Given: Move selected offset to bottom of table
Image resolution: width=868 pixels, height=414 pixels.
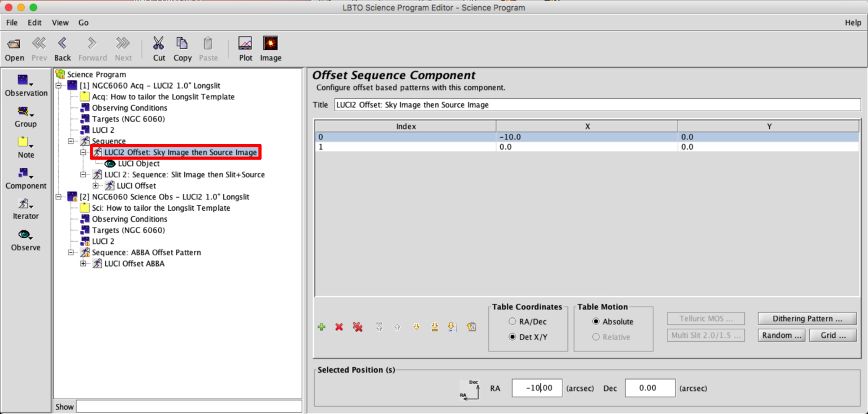Looking at the screenshot, I should [435, 327].
